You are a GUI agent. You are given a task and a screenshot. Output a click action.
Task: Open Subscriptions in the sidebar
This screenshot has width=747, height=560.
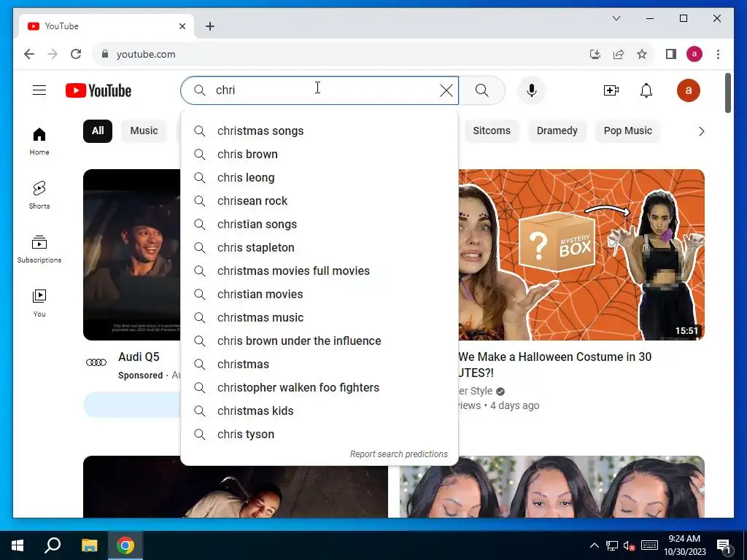coord(39,249)
